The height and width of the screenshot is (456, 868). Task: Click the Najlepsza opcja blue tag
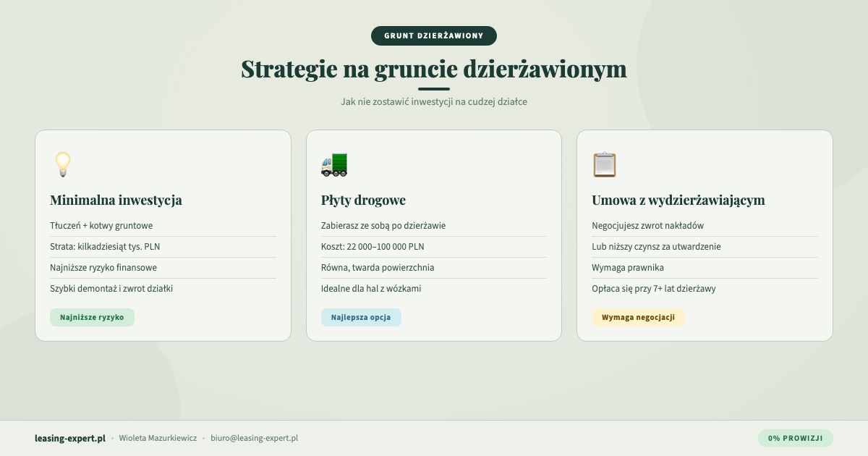[361, 317]
